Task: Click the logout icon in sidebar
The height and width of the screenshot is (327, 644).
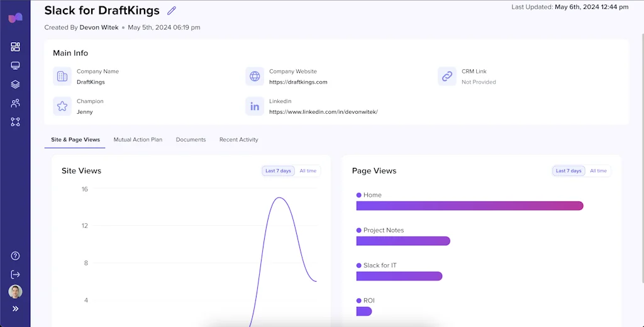Action: (16, 274)
